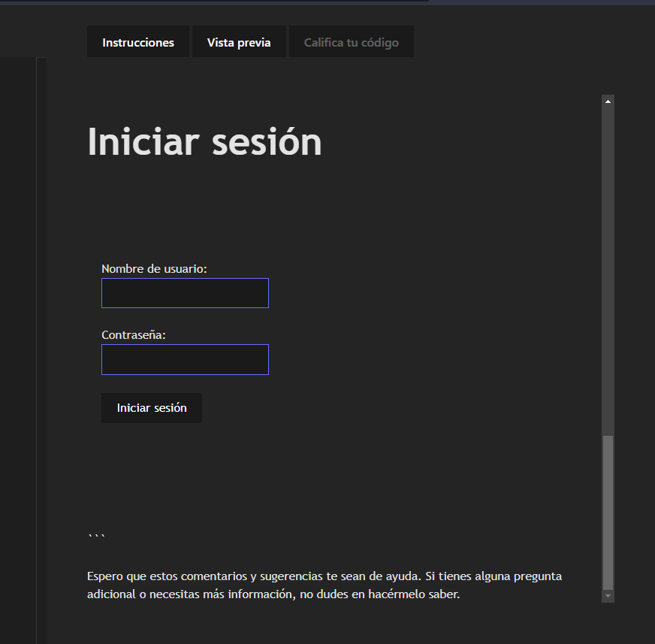
Task: Click the vertical scrollbar thumb
Action: point(608,512)
